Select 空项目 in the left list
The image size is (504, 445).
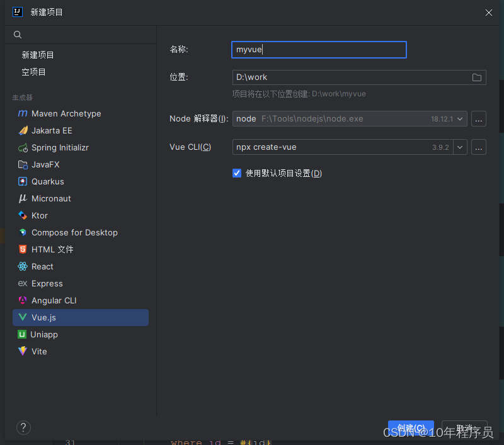pyautogui.click(x=33, y=72)
